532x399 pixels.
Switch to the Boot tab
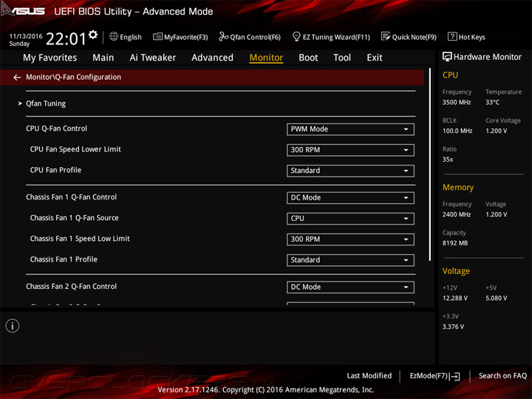[x=308, y=58]
